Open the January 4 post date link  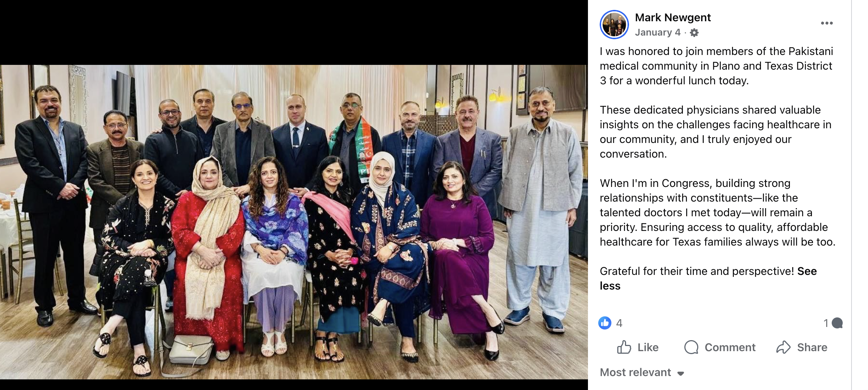(658, 33)
